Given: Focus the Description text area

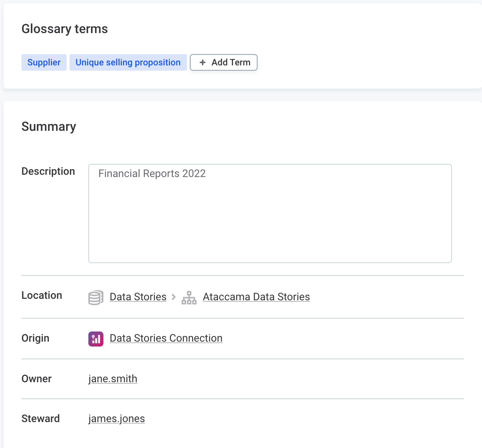Looking at the screenshot, I should point(270,213).
